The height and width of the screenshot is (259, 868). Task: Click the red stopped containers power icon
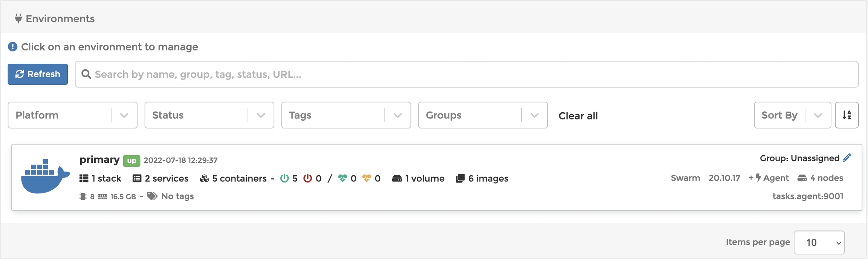307,178
